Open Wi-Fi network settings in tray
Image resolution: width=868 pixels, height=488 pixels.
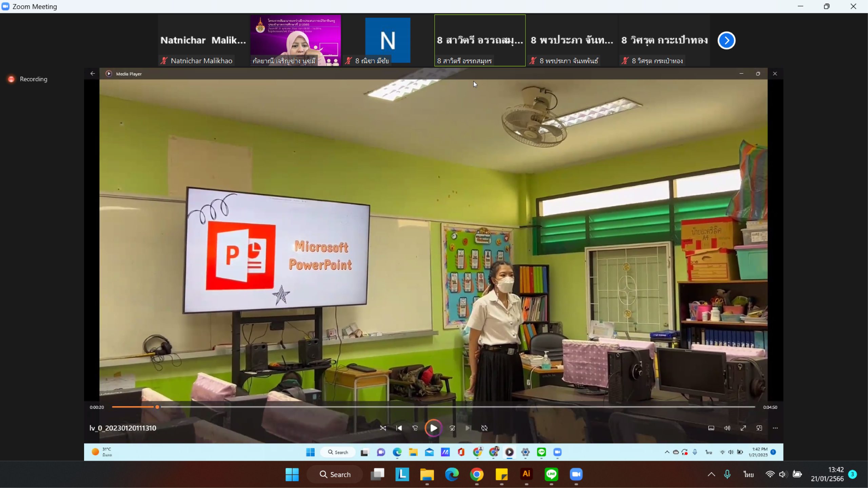(x=770, y=474)
